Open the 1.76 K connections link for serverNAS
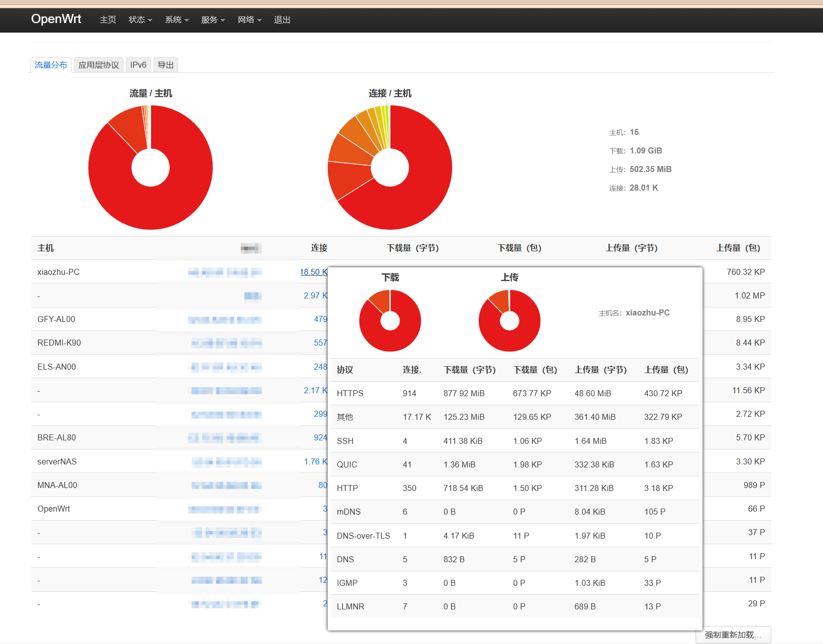Viewport: 823px width, 644px height. click(316, 461)
